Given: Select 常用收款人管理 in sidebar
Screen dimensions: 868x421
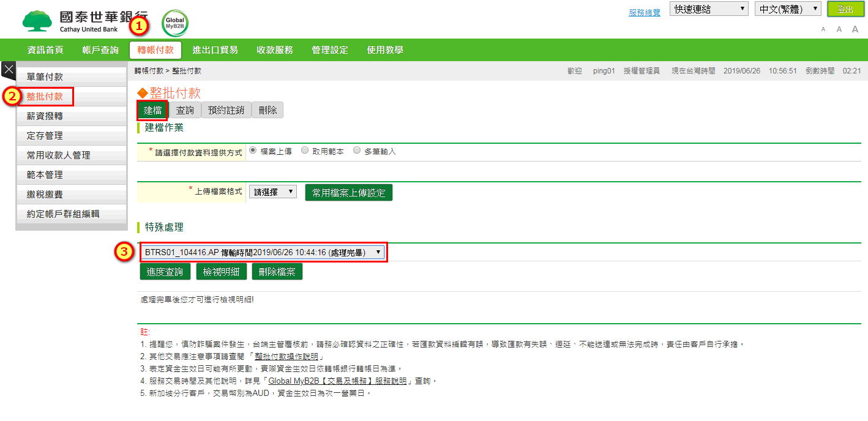Looking at the screenshot, I should coord(71,155).
